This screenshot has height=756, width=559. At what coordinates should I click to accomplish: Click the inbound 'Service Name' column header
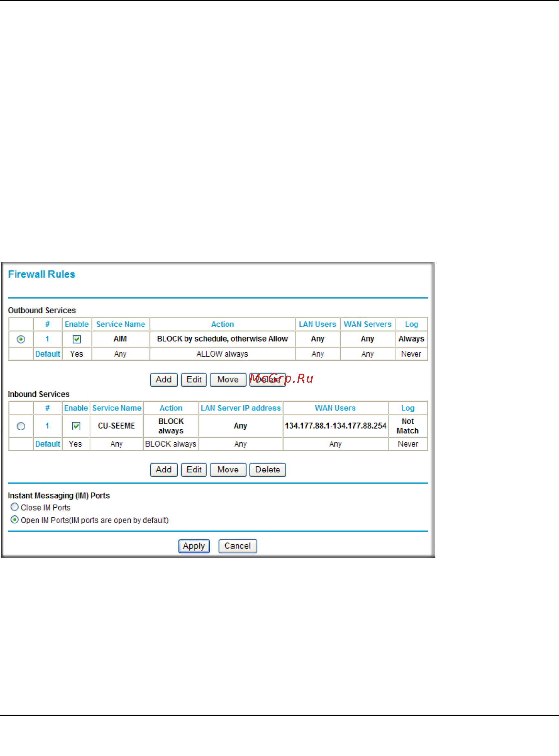click(x=117, y=408)
